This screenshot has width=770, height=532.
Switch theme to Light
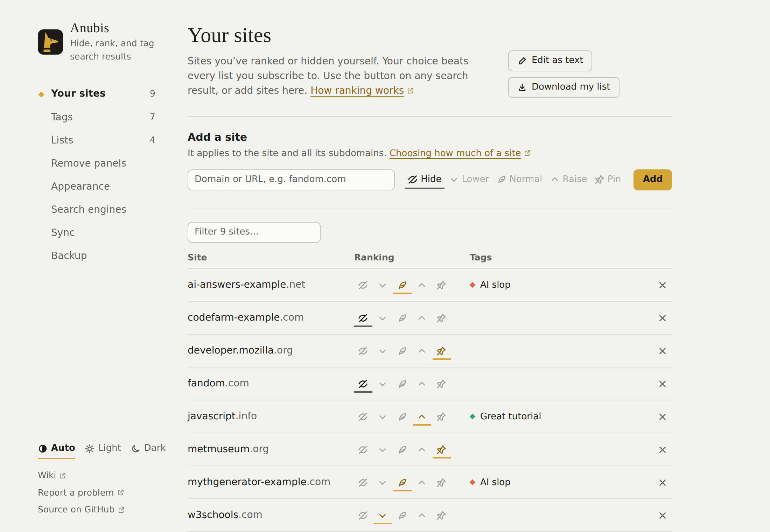pos(103,448)
